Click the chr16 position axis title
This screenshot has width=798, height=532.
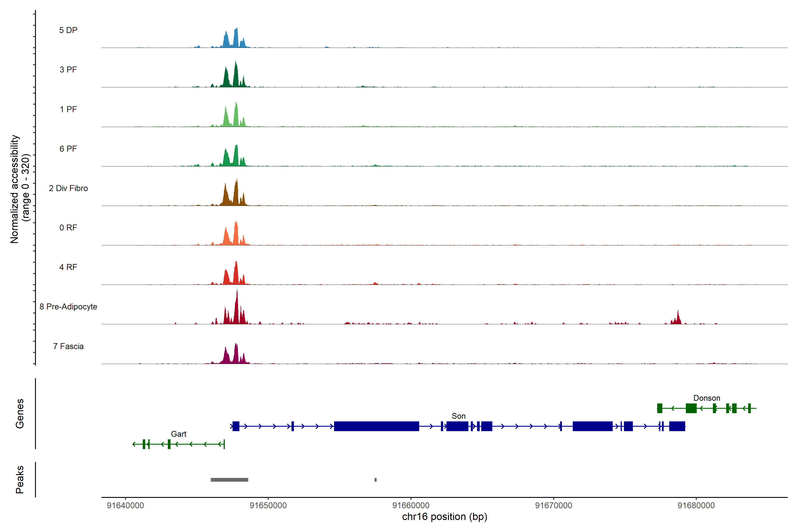click(x=444, y=517)
